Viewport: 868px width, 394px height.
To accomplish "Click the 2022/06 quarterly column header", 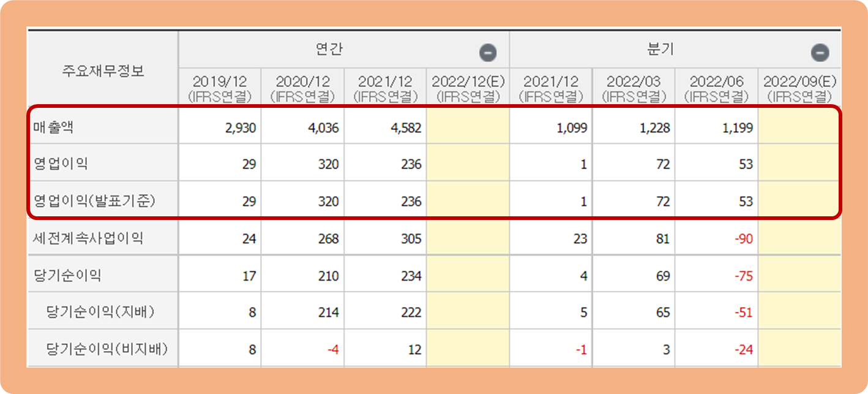I will 716,88.
